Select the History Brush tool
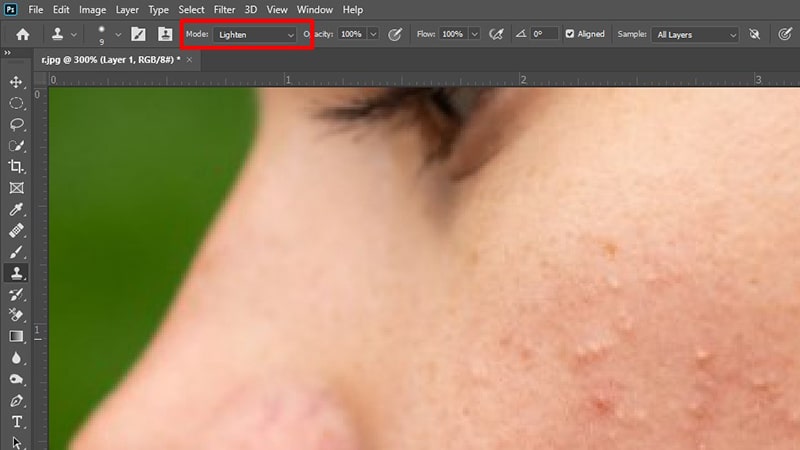 [x=16, y=294]
